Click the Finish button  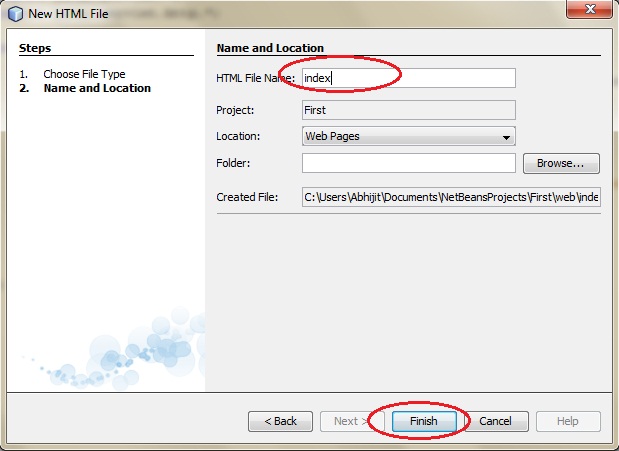[x=424, y=421]
